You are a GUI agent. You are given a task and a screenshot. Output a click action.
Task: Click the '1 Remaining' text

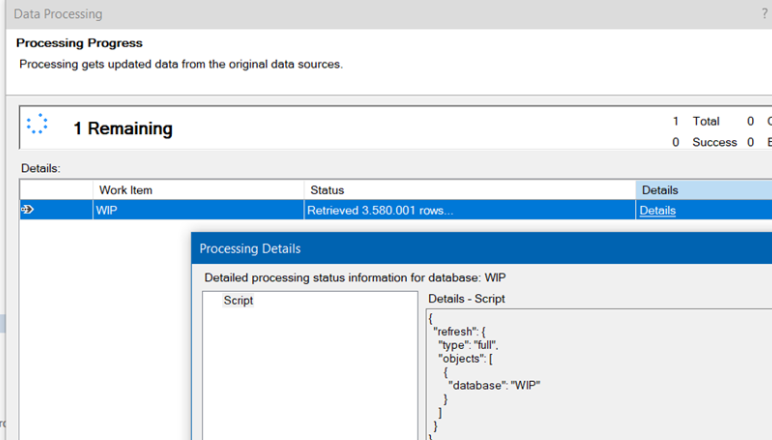point(123,128)
